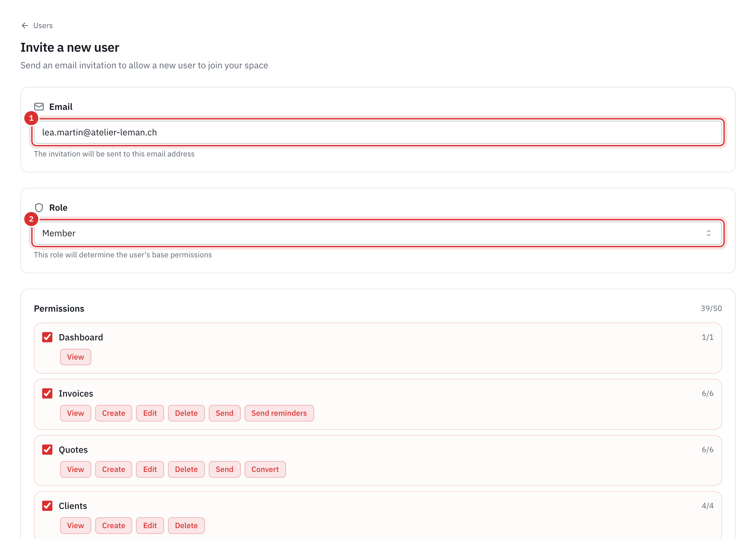This screenshot has width=756, height=539.
Task: Toggle the Invoices Create permission
Action: coord(114,413)
